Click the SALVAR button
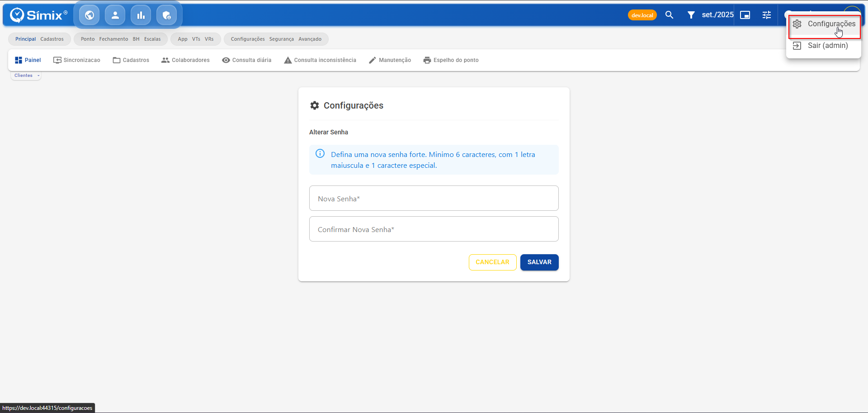The width and height of the screenshot is (868, 413). click(539, 262)
